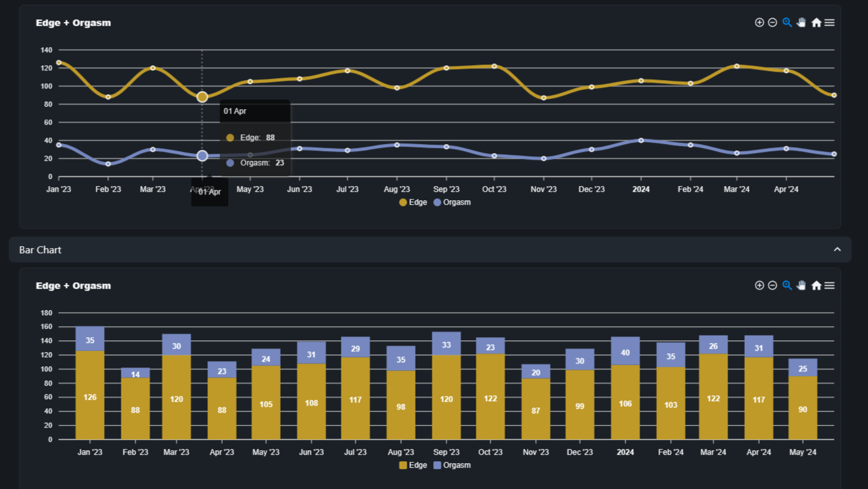
Task: Click May '24 label on bar chart axis
Action: [x=803, y=452]
